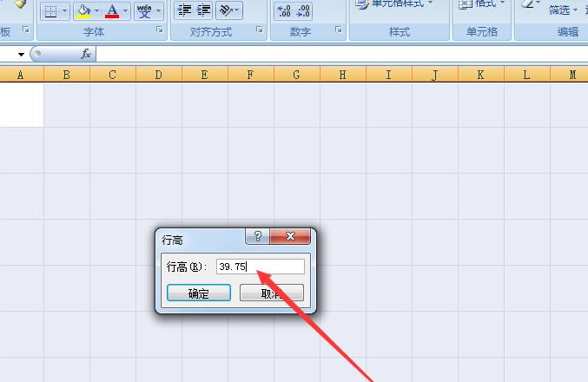Increase indent in alignment group

click(x=203, y=10)
